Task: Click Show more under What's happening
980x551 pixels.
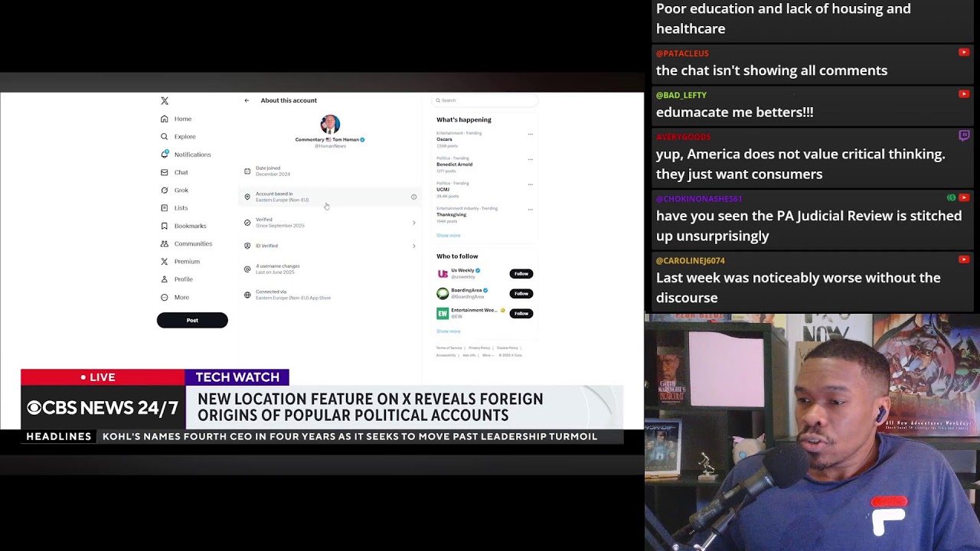Action: pos(449,236)
